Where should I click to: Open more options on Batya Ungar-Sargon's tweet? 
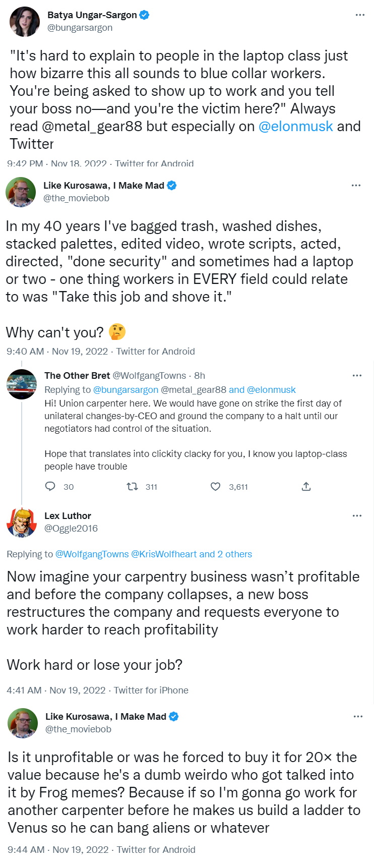pyautogui.click(x=359, y=15)
